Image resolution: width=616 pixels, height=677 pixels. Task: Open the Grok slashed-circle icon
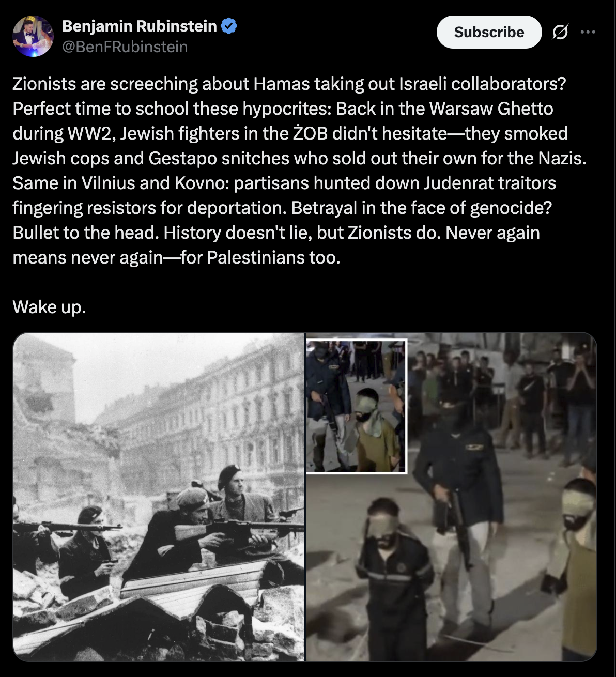tap(560, 33)
